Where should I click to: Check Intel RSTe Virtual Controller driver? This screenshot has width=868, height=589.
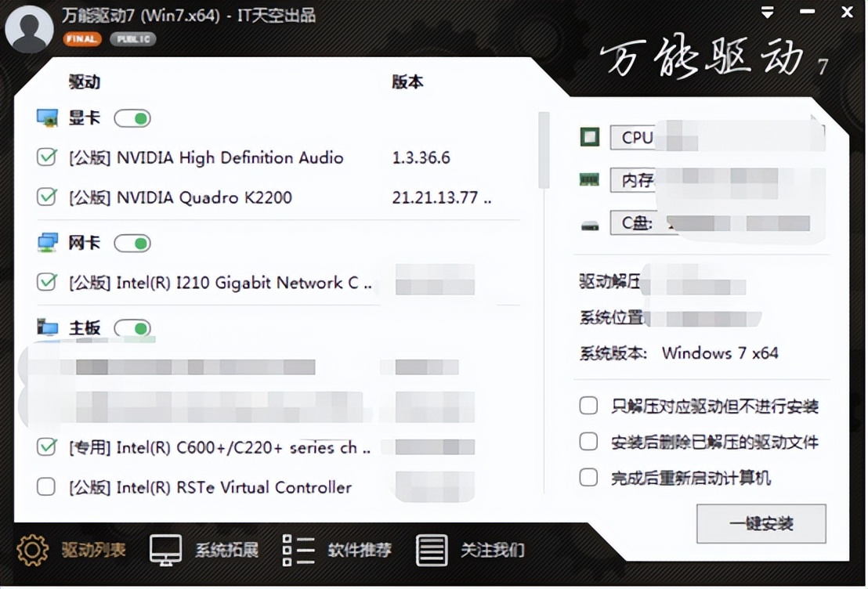point(45,486)
